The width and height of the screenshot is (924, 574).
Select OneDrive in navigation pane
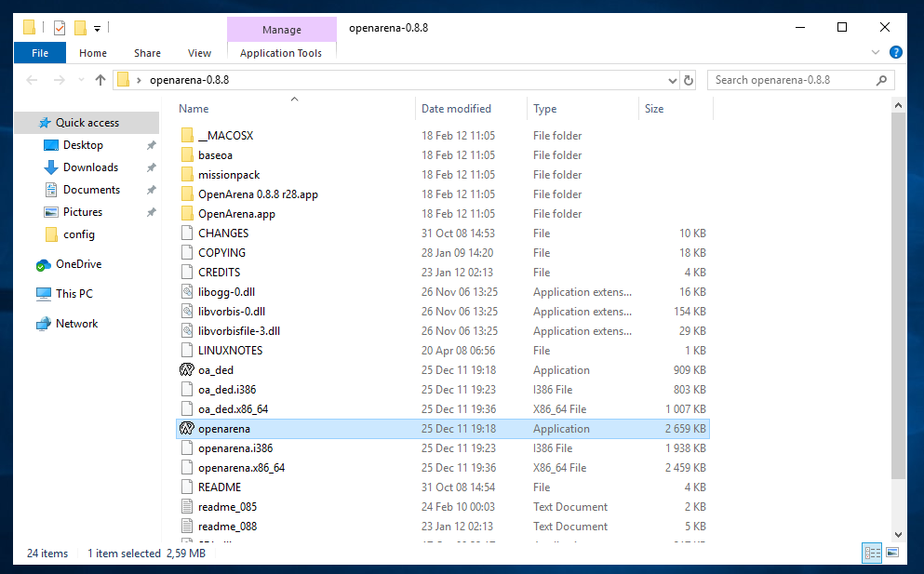pos(78,264)
